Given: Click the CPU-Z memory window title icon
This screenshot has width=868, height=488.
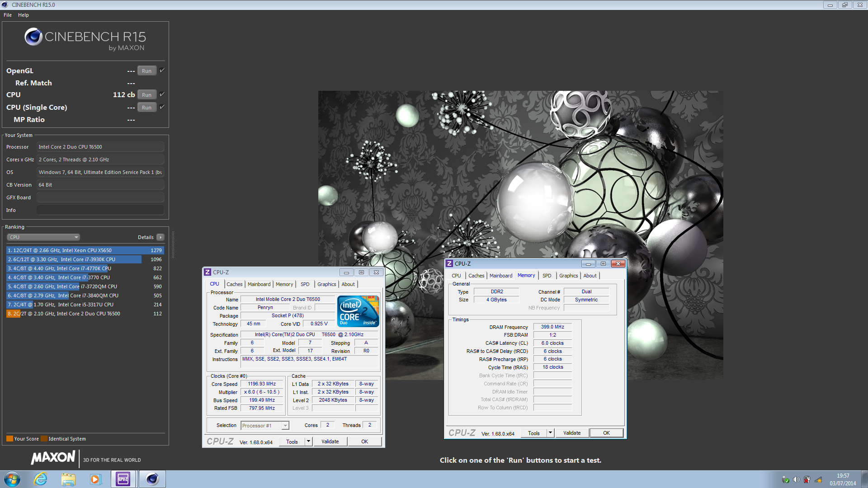Looking at the screenshot, I should tap(449, 263).
